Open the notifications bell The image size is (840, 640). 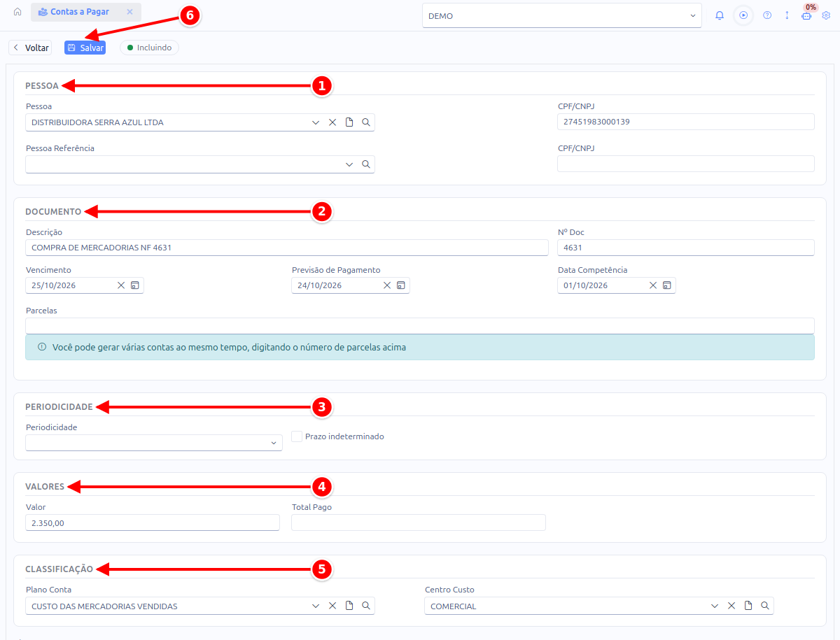click(x=720, y=15)
